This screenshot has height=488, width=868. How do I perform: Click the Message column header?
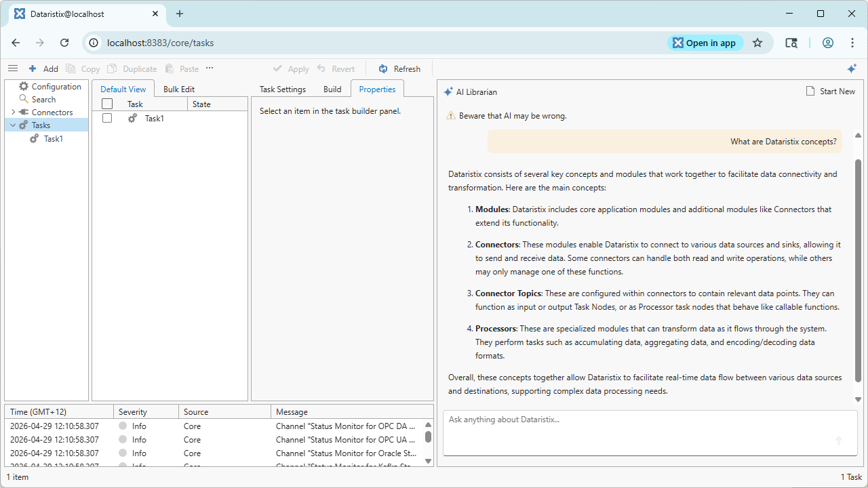352,412
